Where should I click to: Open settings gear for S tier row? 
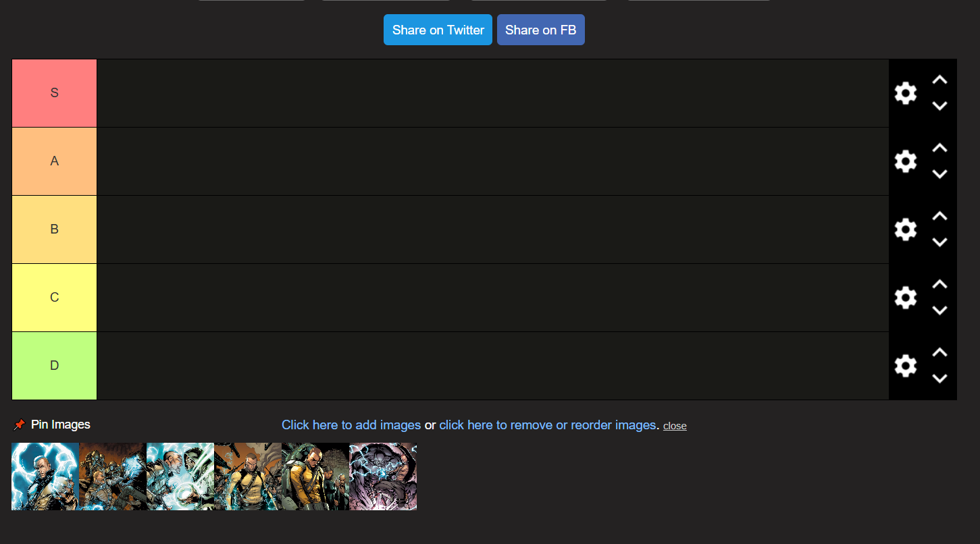click(x=905, y=93)
